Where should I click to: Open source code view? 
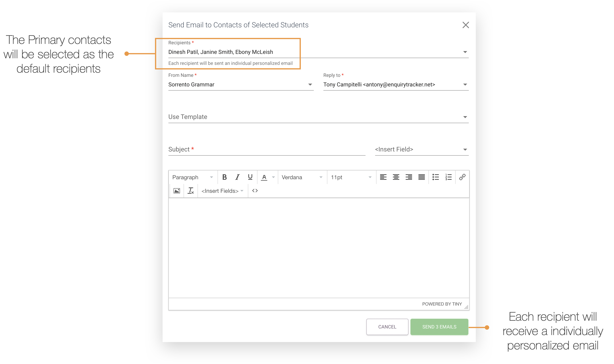point(255,191)
